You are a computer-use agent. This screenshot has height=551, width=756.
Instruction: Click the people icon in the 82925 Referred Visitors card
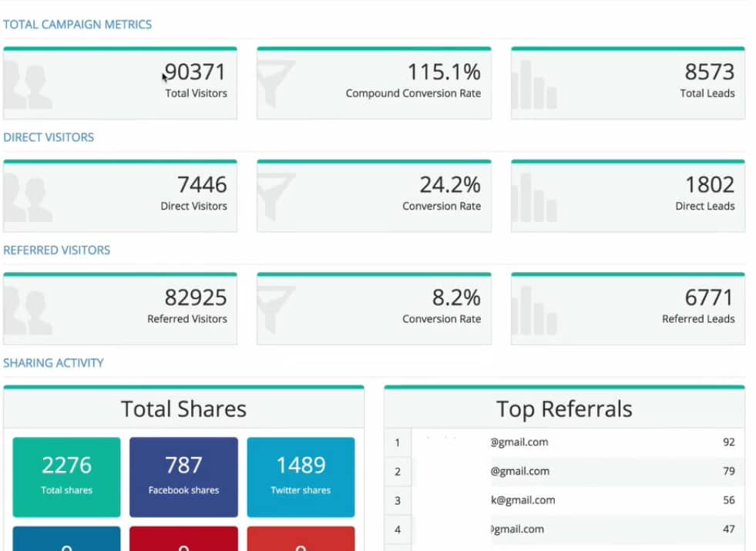click(x=28, y=311)
